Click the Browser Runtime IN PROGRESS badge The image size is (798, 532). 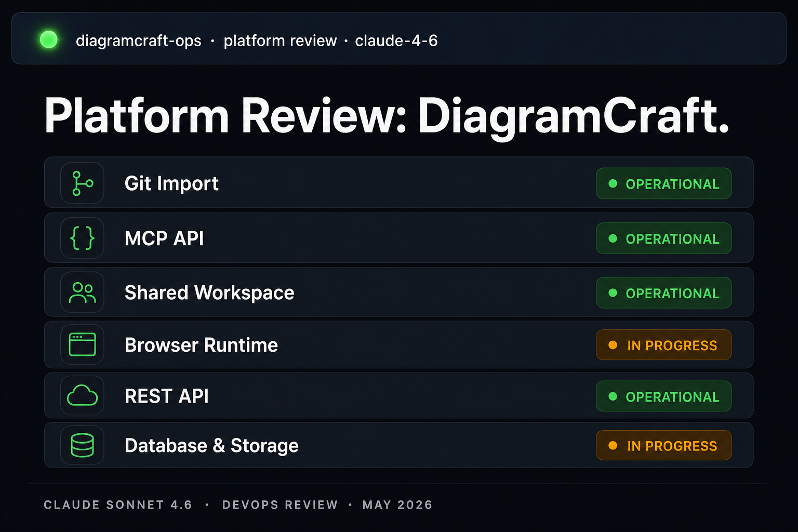click(663, 345)
